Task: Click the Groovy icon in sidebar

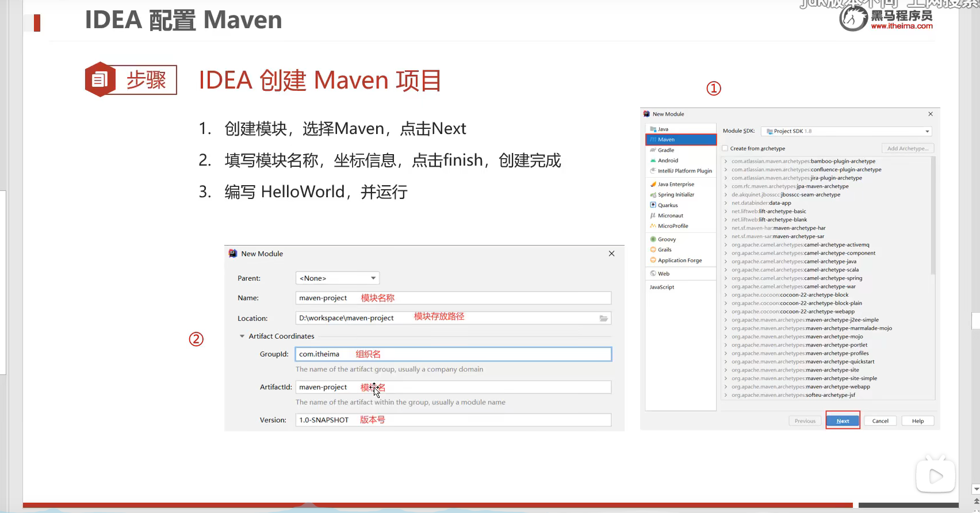Action: [653, 239]
